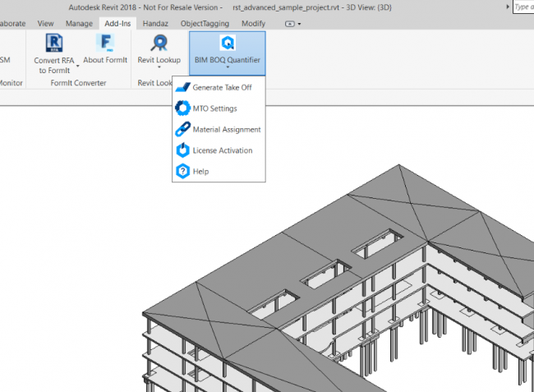
Task: Click the BIM BOQ Quantifier icon
Action: point(227,44)
